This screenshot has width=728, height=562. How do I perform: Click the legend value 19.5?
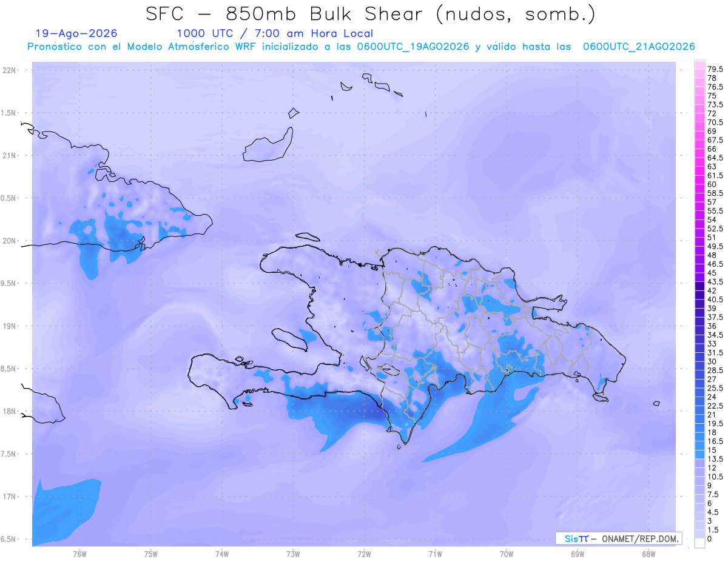(715, 423)
